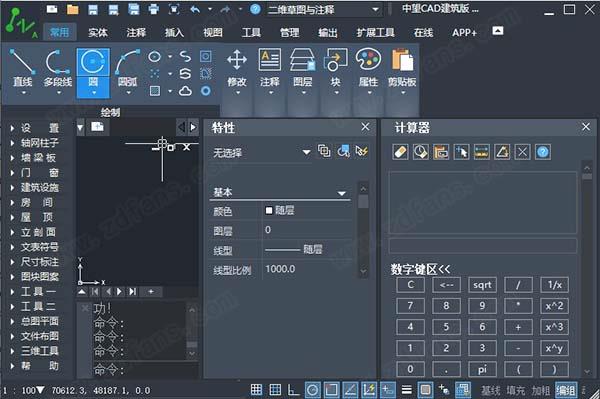Select the Ellipse tool icon
This screenshot has height=399, width=600.
coord(155,57)
